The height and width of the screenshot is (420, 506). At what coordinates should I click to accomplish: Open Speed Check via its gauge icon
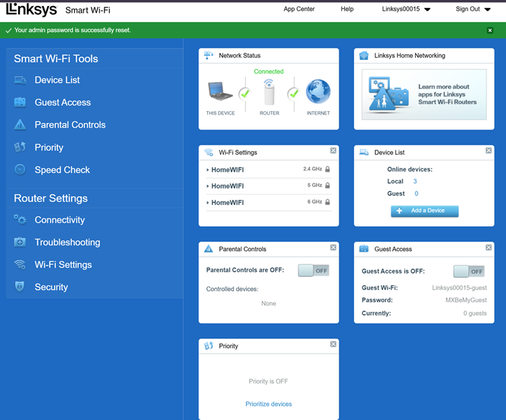[x=20, y=170]
